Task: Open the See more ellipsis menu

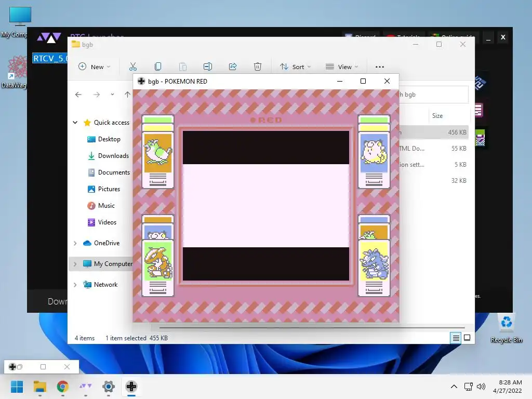Action: pos(380,67)
